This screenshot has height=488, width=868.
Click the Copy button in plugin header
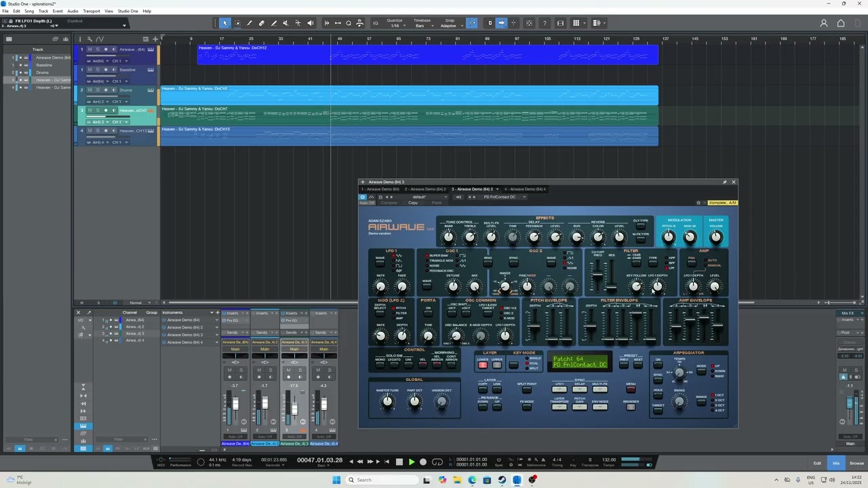[x=413, y=203]
